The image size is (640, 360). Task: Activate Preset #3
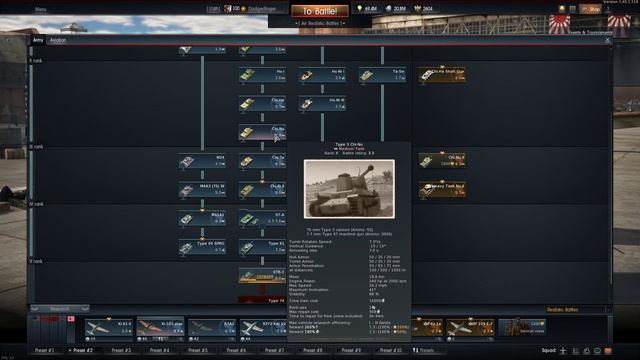pyautogui.click(x=121, y=350)
